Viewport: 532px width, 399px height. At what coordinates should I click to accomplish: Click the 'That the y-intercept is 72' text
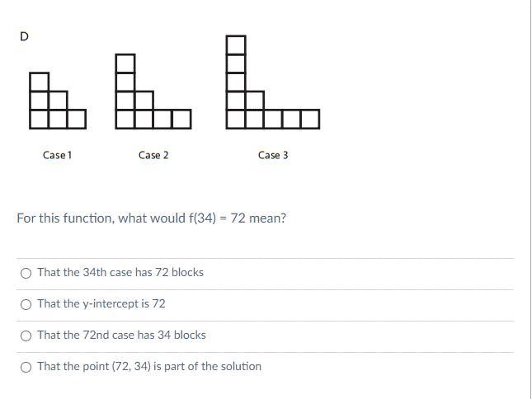[x=101, y=303]
